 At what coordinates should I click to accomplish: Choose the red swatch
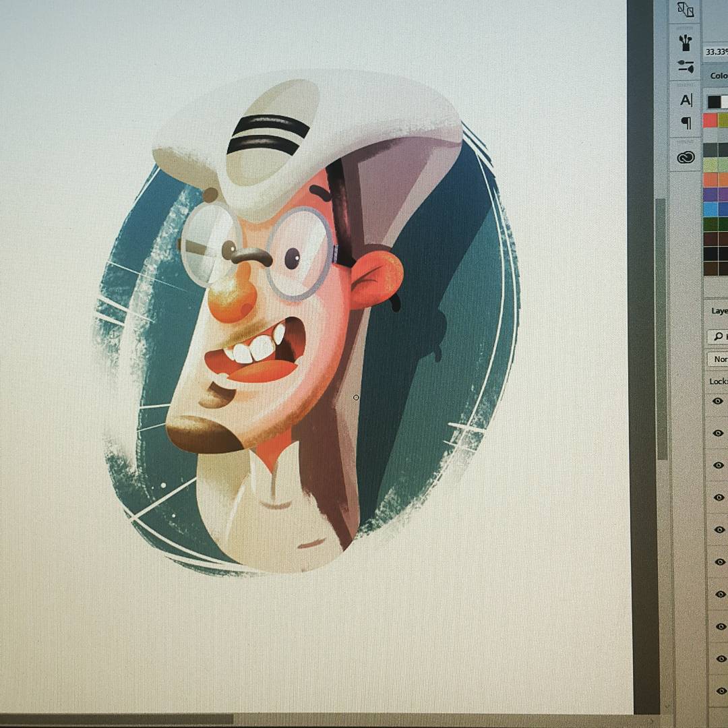(710, 120)
